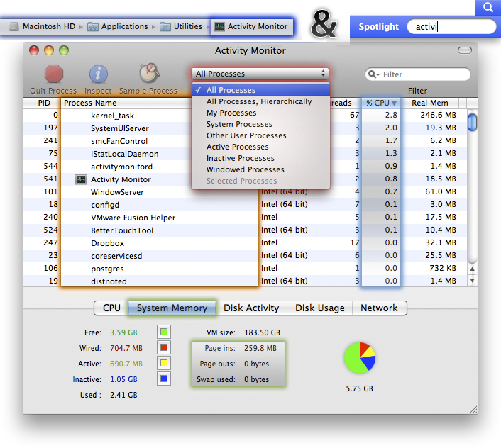The width and height of the screenshot is (501, 448).
Task: Select the checked All Processes item
Action: [x=260, y=90]
